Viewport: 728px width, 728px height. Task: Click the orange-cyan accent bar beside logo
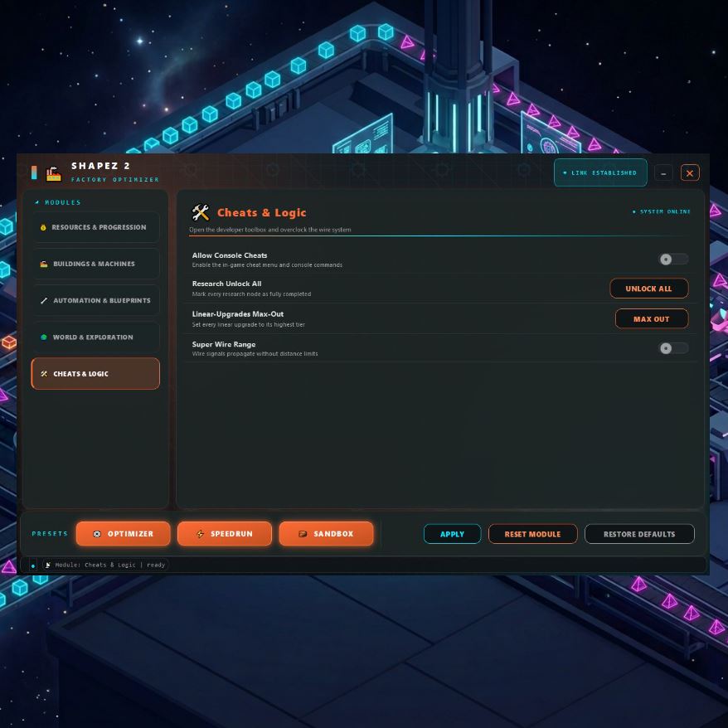point(34,172)
